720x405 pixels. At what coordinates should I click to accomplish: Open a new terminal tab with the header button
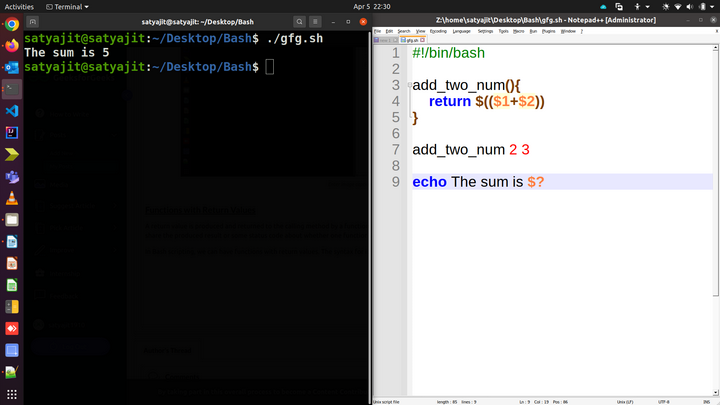[33, 22]
